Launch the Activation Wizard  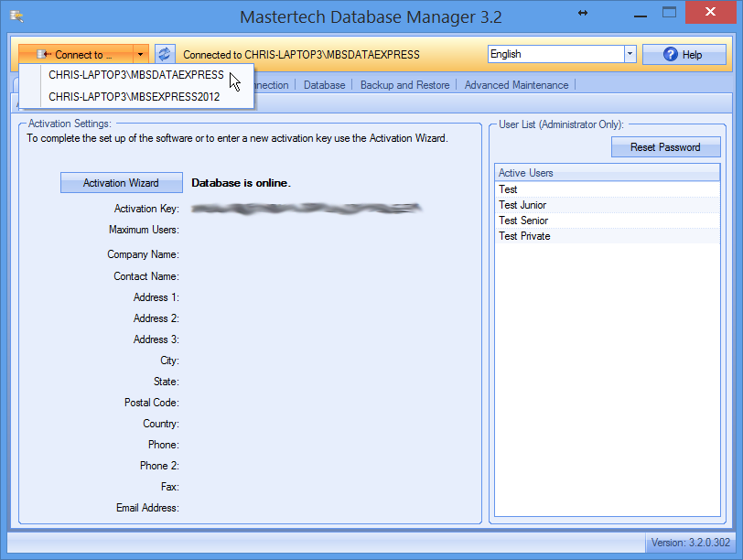122,183
